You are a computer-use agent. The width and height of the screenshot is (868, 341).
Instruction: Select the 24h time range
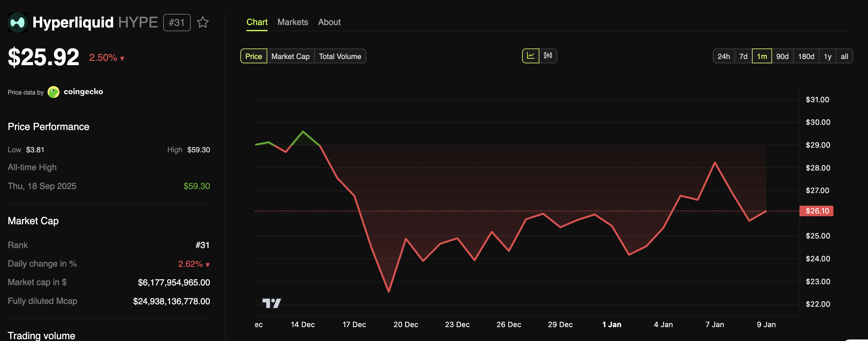pyautogui.click(x=724, y=56)
